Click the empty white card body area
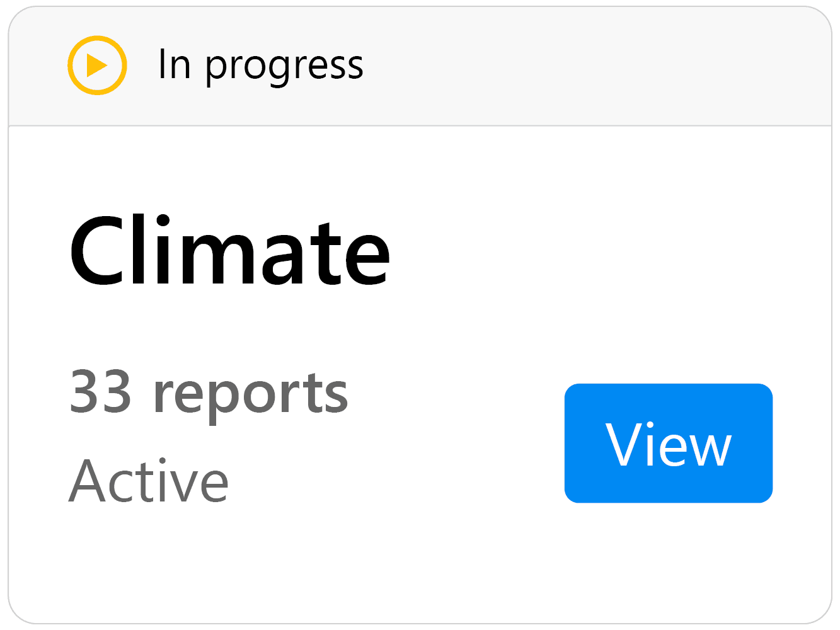840x630 pixels. [x=420, y=375]
